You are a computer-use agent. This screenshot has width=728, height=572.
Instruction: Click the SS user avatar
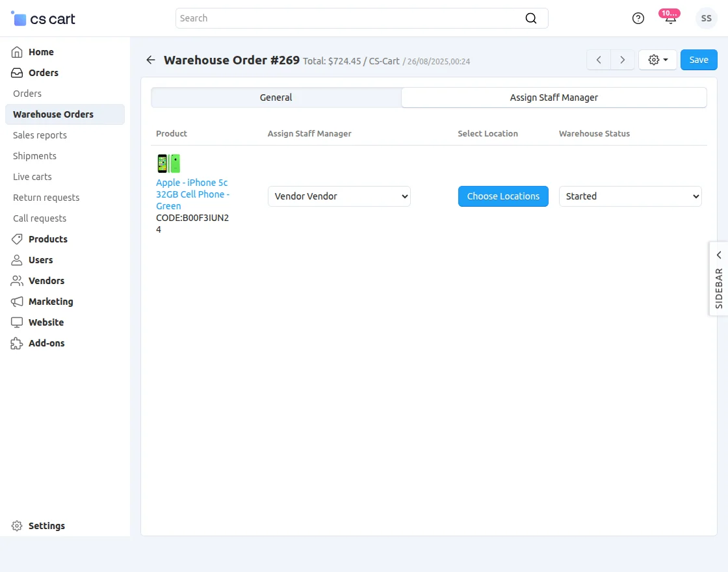[x=706, y=18]
